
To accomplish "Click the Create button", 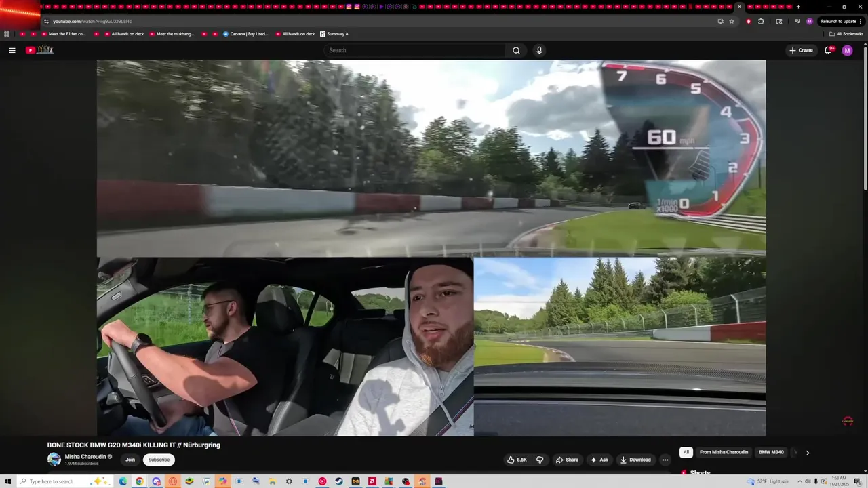I will click(x=801, y=50).
